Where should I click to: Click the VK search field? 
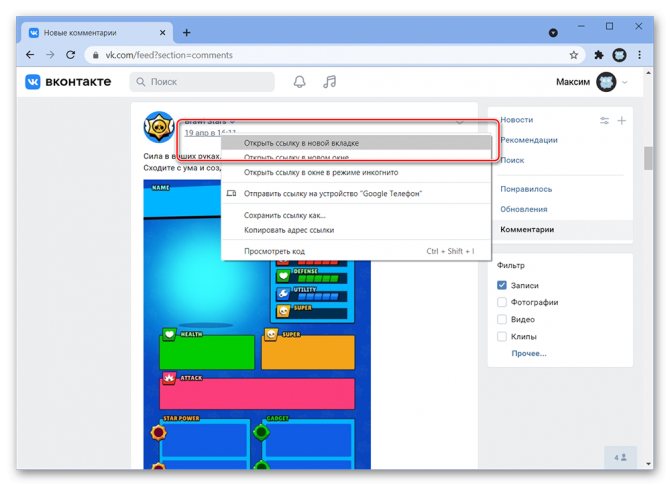point(202,82)
